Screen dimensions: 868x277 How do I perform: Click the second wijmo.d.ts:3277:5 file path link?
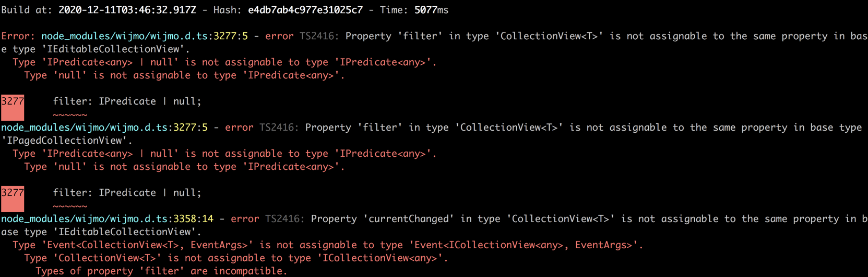104,128
